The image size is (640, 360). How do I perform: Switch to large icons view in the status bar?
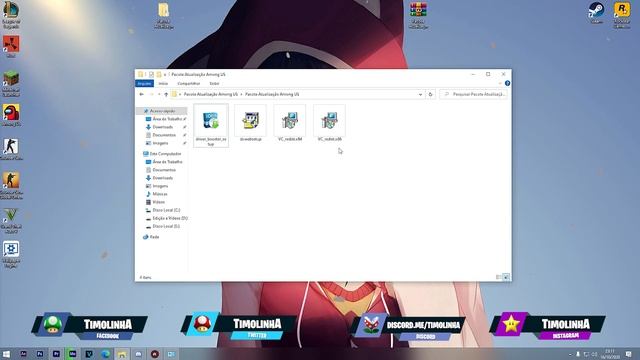[x=506, y=277]
